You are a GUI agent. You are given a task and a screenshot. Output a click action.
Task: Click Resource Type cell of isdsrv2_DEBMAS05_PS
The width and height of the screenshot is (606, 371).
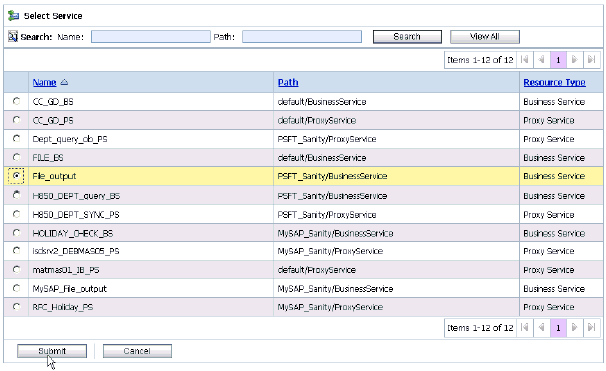561,251
